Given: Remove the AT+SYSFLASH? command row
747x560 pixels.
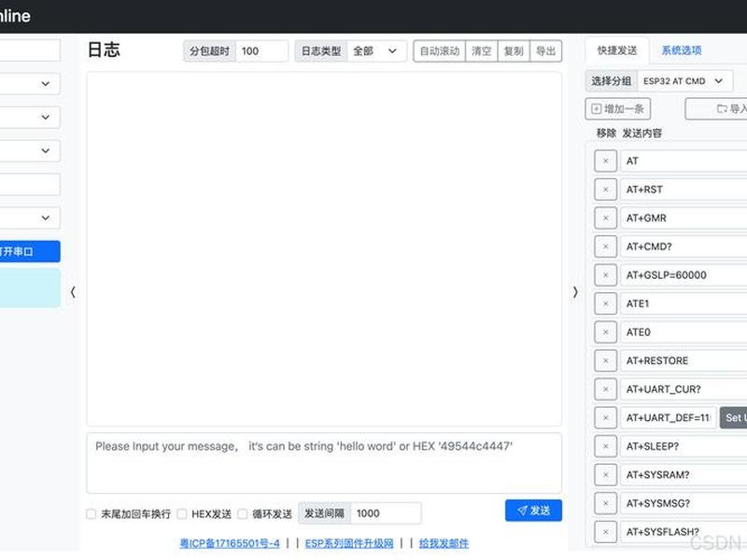Looking at the screenshot, I should click(605, 532).
